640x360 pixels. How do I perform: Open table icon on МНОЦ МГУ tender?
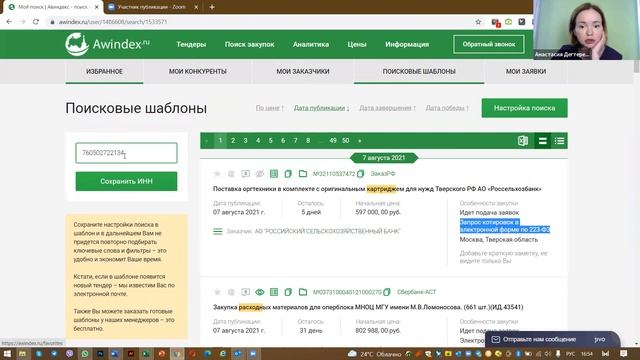(x=274, y=292)
